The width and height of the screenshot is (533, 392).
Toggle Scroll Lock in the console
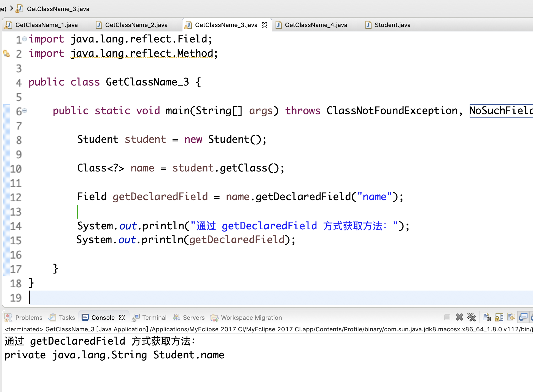tap(499, 317)
